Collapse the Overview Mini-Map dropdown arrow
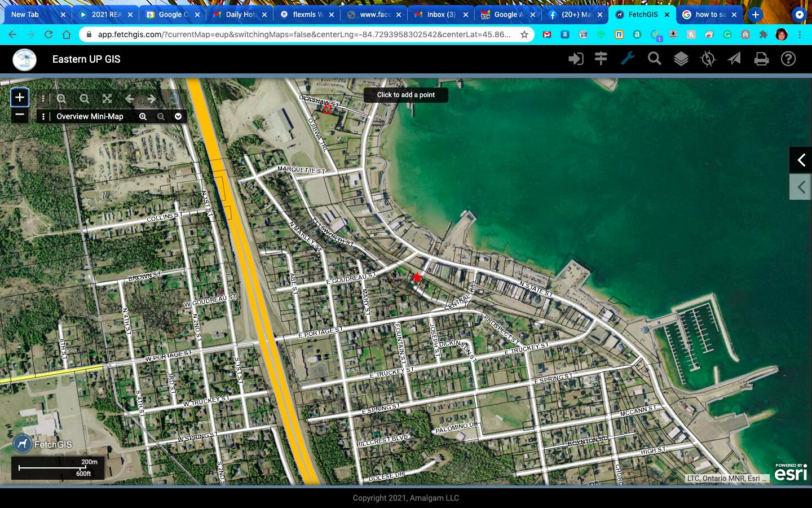 [178, 116]
